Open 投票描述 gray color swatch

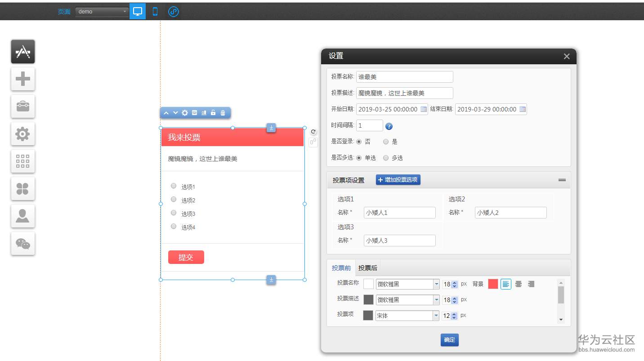(368, 300)
